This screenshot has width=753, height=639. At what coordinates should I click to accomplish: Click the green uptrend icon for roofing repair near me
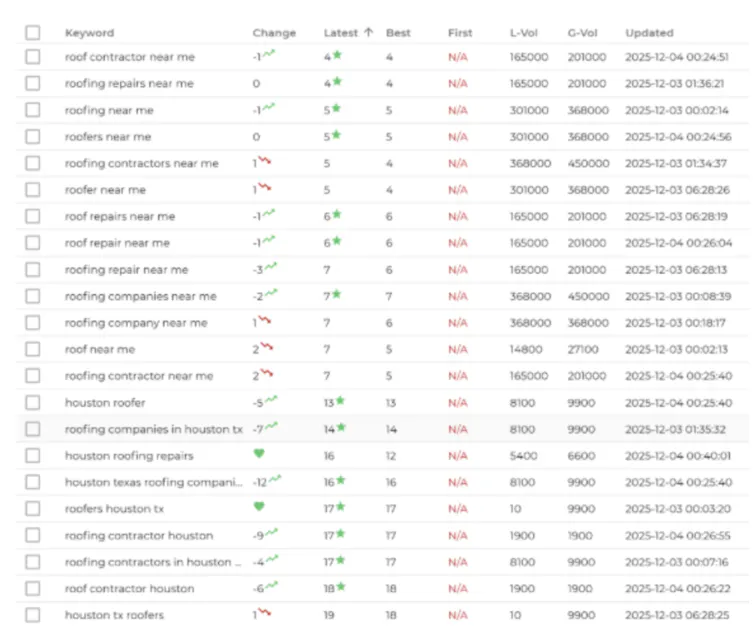pyautogui.click(x=271, y=268)
